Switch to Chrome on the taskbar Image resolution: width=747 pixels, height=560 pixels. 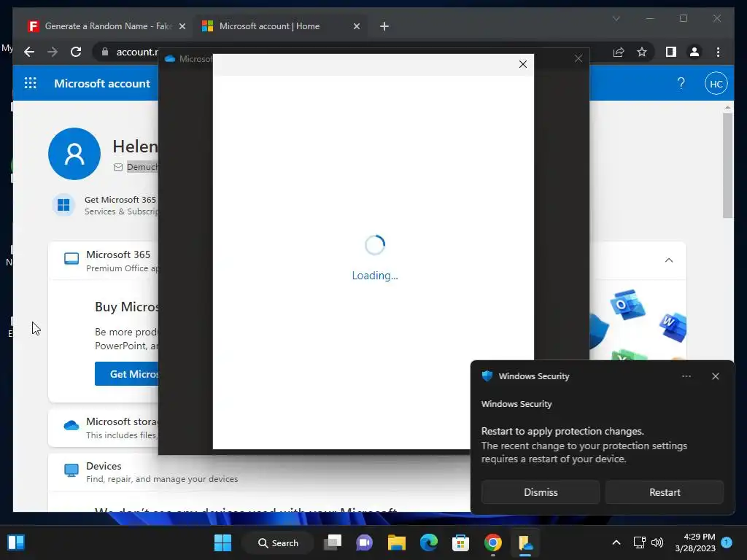(493, 542)
